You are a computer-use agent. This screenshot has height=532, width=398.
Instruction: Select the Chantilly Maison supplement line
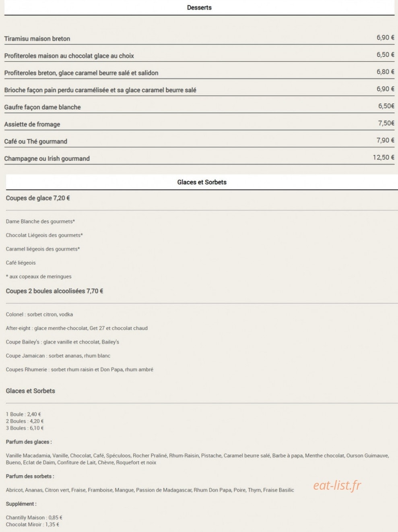pyautogui.click(x=34, y=518)
